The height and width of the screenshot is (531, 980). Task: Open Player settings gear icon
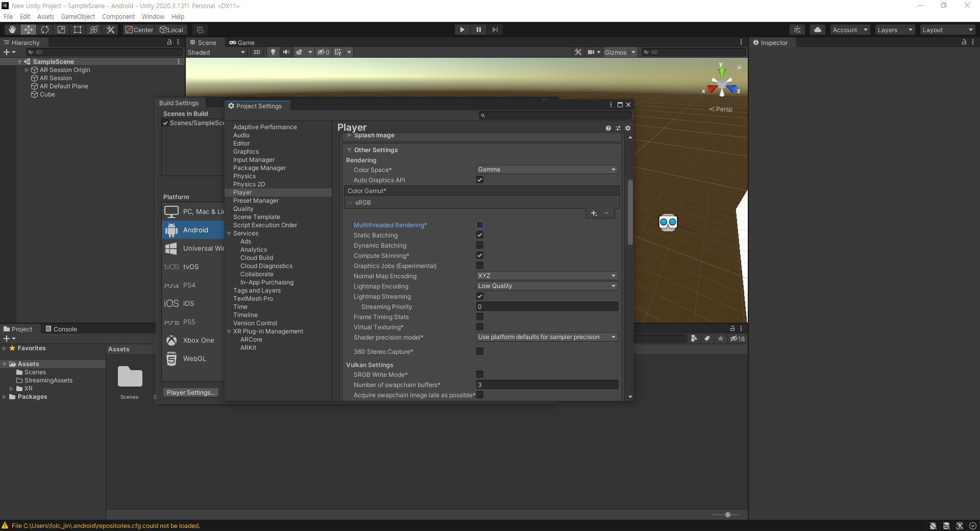tap(628, 128)
